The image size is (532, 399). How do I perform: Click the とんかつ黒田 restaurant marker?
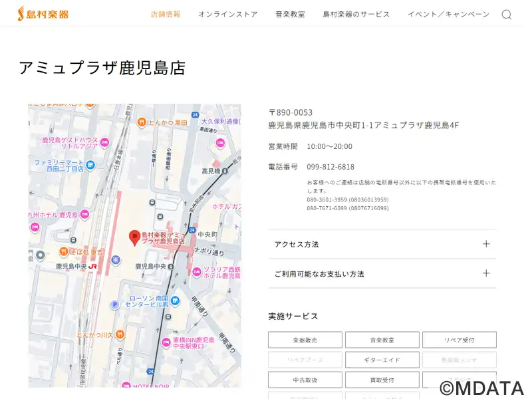coord(142,122)
